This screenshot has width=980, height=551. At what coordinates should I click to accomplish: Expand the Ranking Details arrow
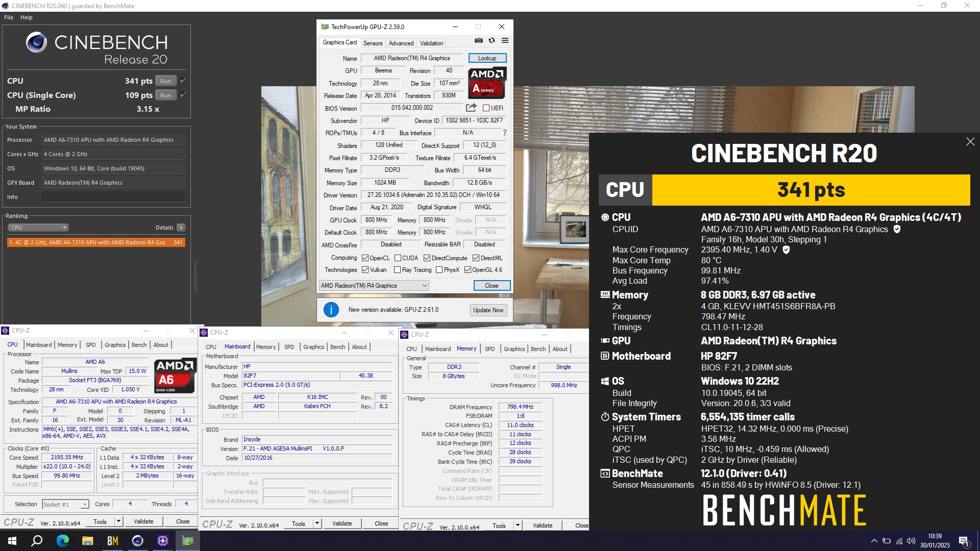[181, 228]
